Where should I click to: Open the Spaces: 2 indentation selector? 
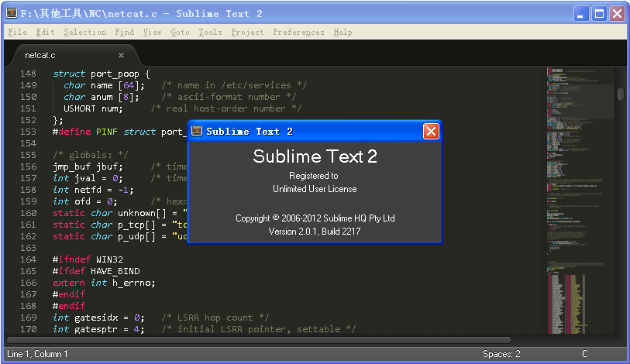point(501,354)
